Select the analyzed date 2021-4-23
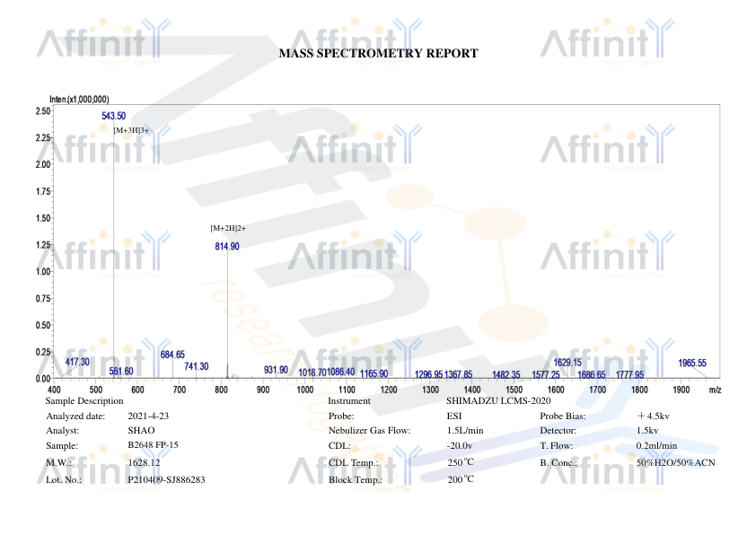 tap(148, 416)
